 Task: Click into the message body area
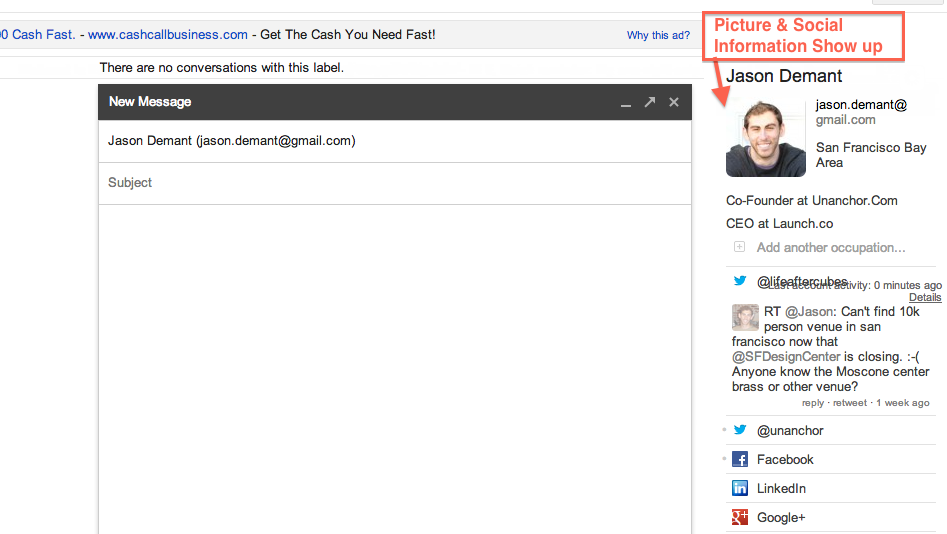tap(395, 368)
